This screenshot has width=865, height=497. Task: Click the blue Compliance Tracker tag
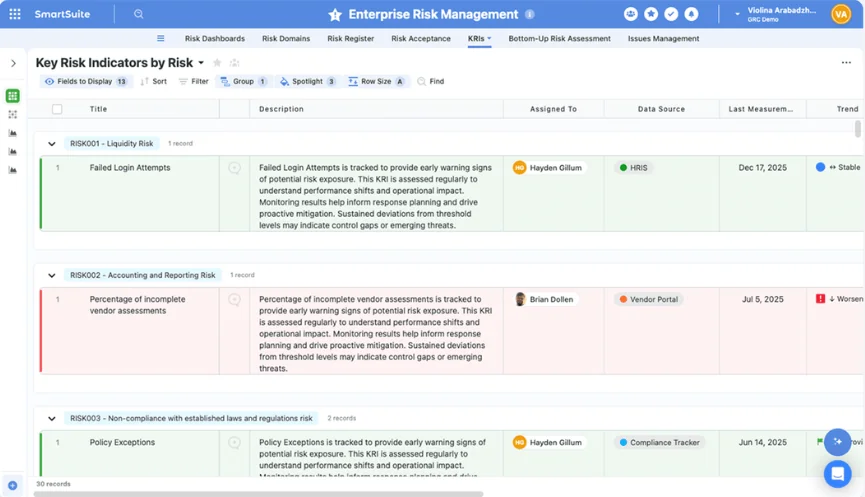coord(659,442)
